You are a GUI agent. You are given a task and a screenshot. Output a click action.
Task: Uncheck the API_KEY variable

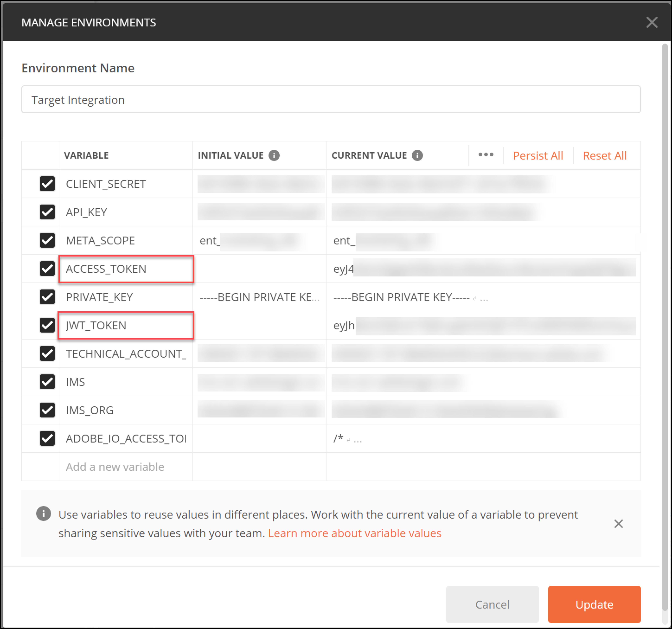(47, 212)
